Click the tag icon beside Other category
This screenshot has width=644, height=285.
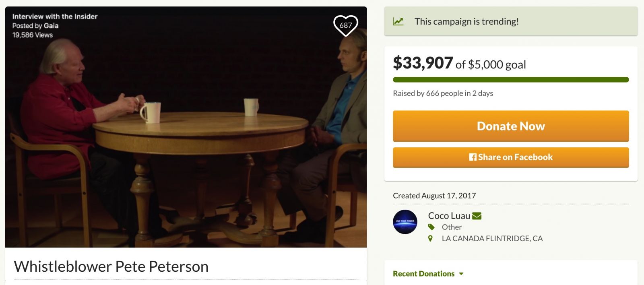431,227
